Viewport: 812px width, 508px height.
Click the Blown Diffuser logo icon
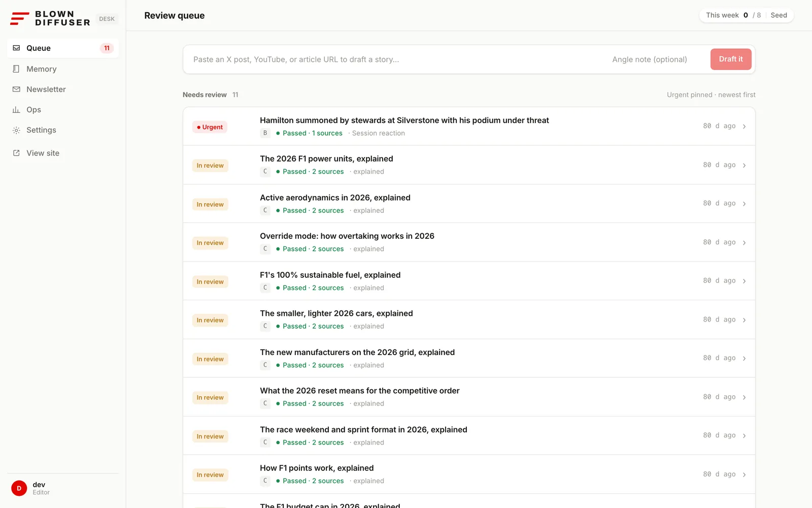(20, 18)
